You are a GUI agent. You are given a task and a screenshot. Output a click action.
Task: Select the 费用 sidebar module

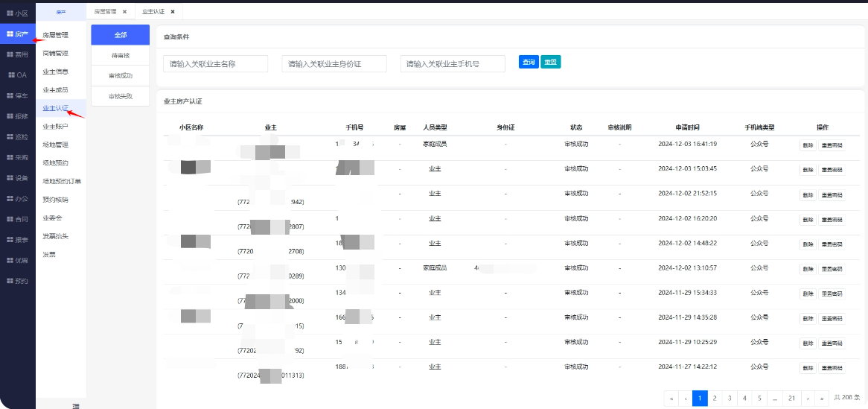17,54
